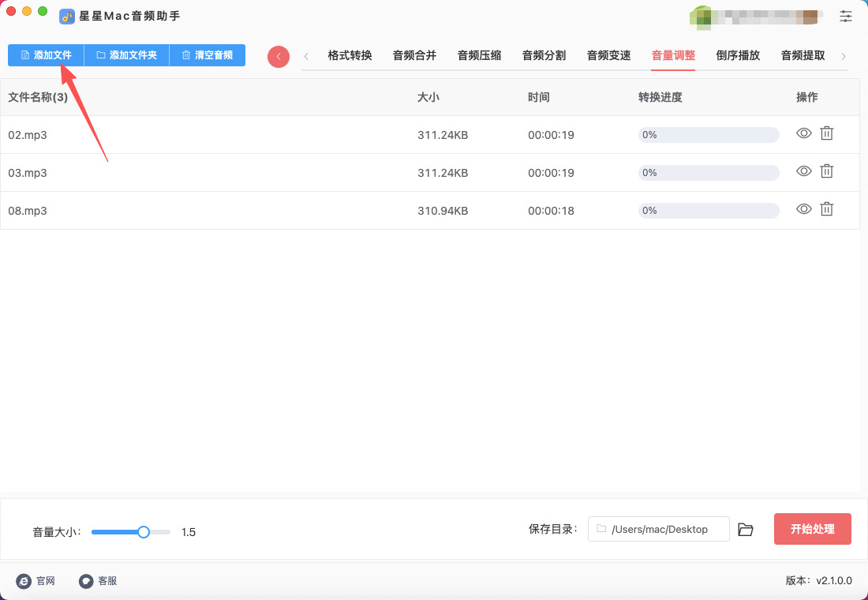
Task: Click the 保存目录 path input field
Action: [659, 529]
